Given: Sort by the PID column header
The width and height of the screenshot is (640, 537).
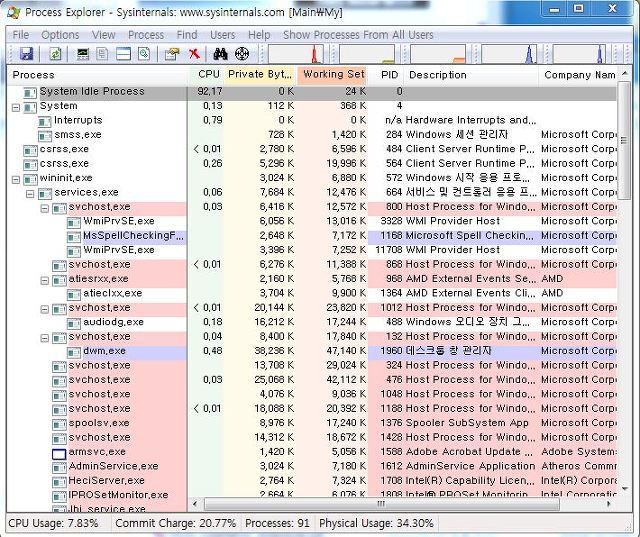Looking at the screenshot, I should 385,75.
